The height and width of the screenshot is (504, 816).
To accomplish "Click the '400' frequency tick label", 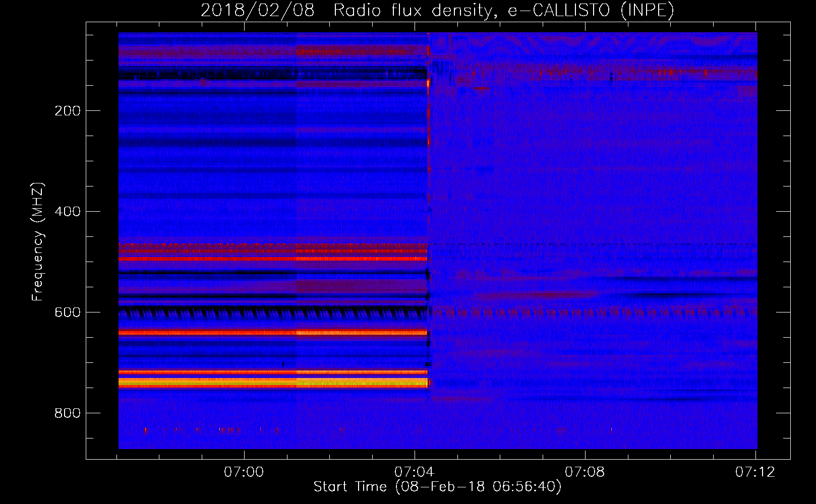I will click(68, 212).
